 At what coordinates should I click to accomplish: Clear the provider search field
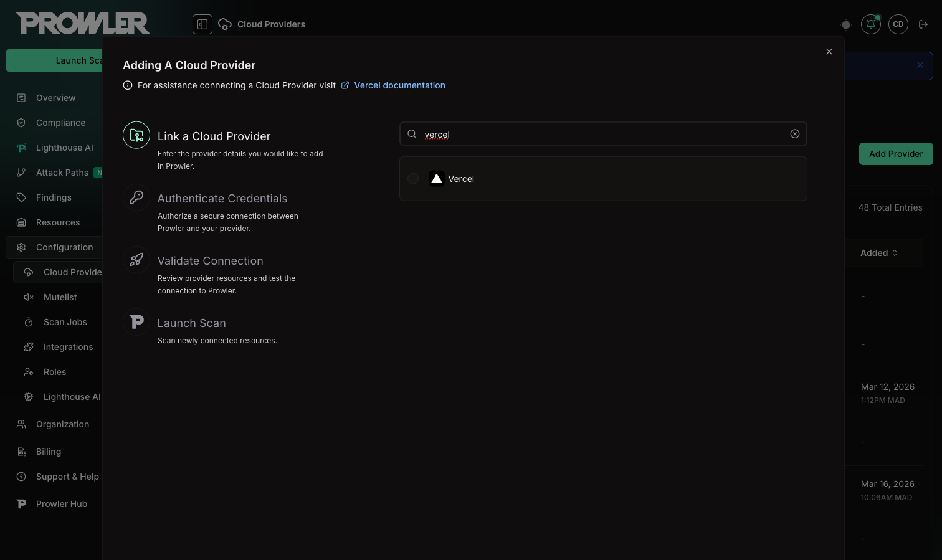[795, 134]
